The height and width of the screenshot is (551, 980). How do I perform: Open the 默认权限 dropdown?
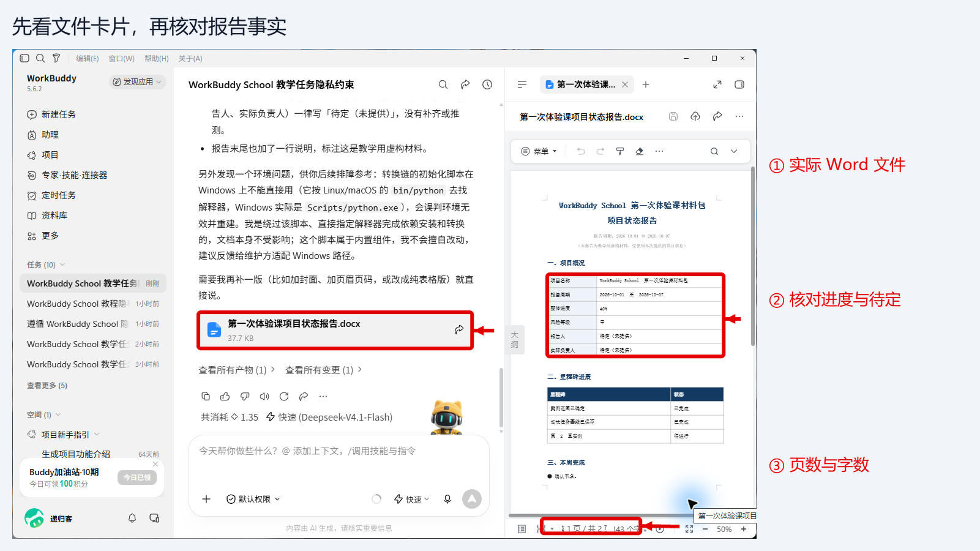(x=253, y=499)
